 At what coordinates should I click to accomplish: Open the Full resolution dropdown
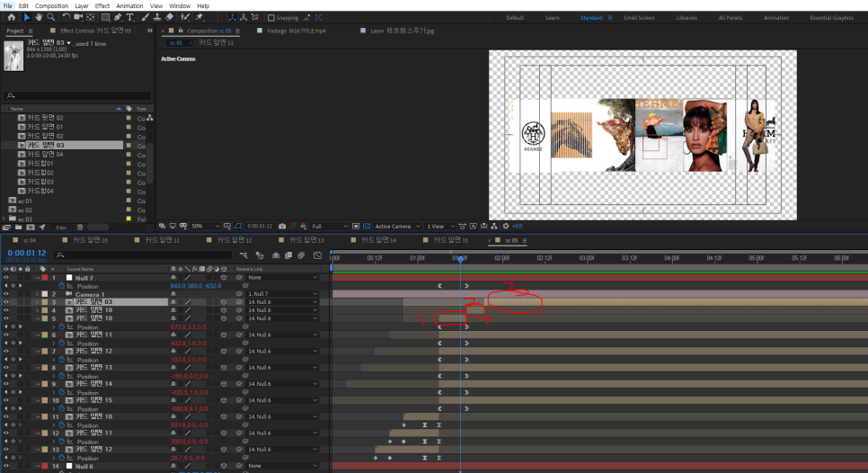[x=330, y=226]
